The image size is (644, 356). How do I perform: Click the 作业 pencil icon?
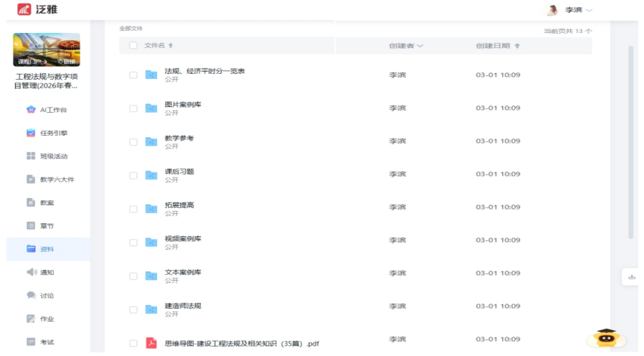[31, 319]
